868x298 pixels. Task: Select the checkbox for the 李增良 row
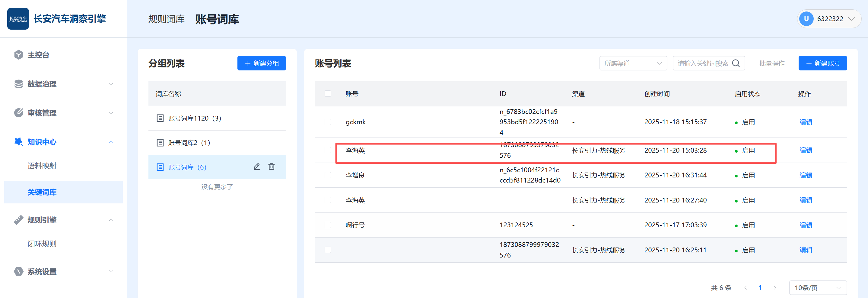328,175
